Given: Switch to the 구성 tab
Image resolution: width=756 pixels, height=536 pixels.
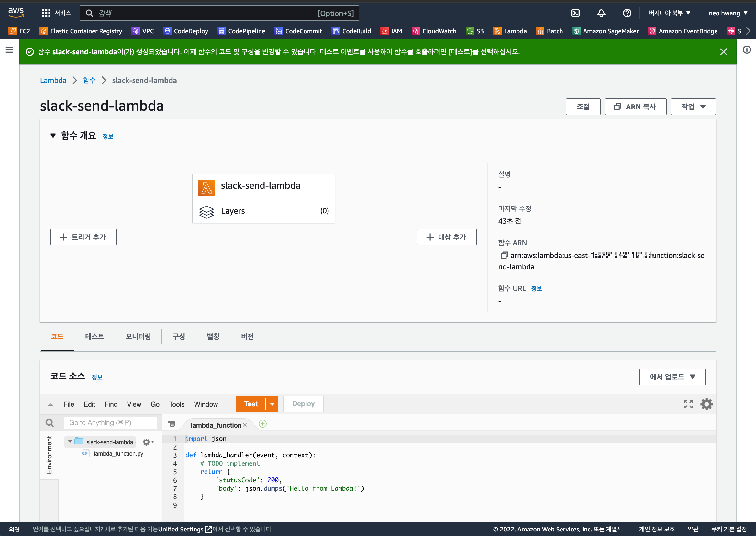Looking at the screenshot, I should pos(179,336).
